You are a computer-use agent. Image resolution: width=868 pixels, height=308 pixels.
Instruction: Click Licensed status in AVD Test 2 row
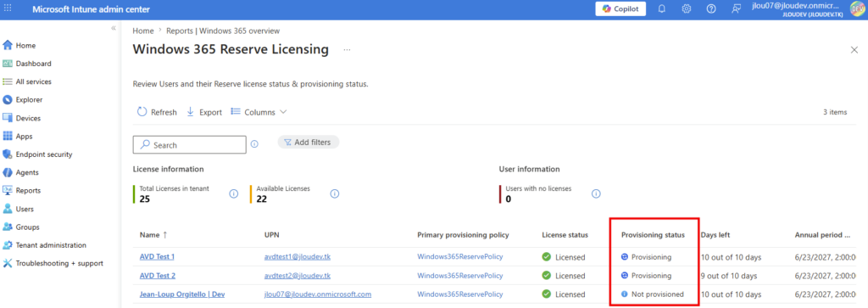point(563,275)
